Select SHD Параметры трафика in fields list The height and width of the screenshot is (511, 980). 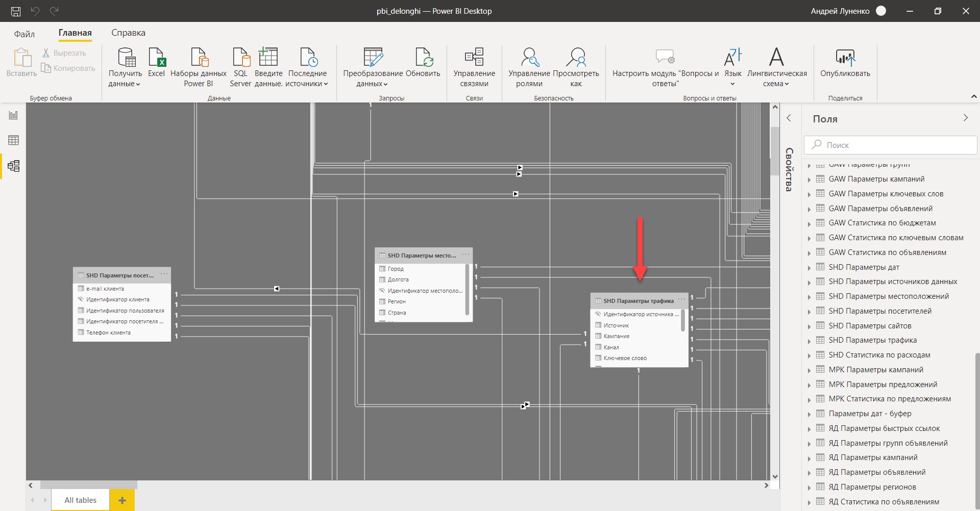pyautogui.click(x=872, y=340)
